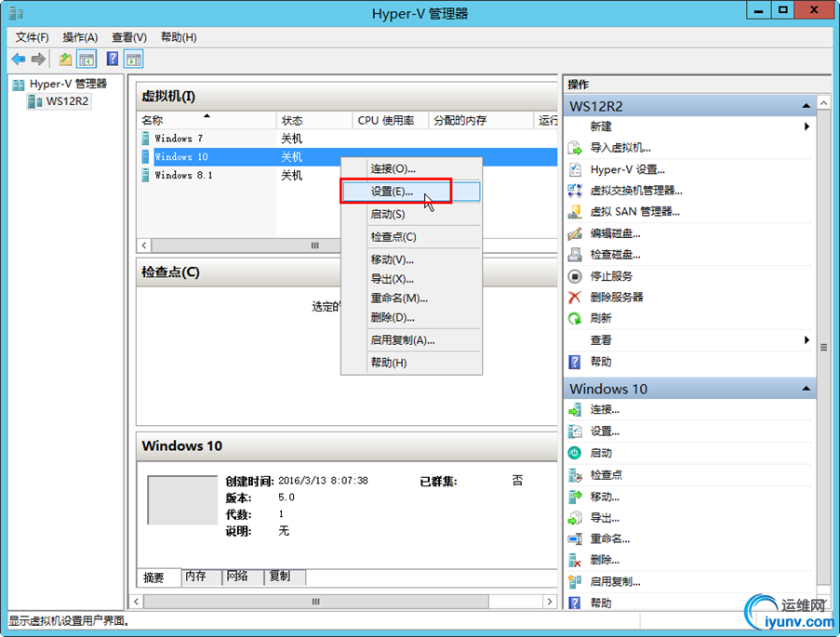Click the Forward arrow toolbar icon
The height and width of the screenshot is (637, 840).
click(38, 59)
